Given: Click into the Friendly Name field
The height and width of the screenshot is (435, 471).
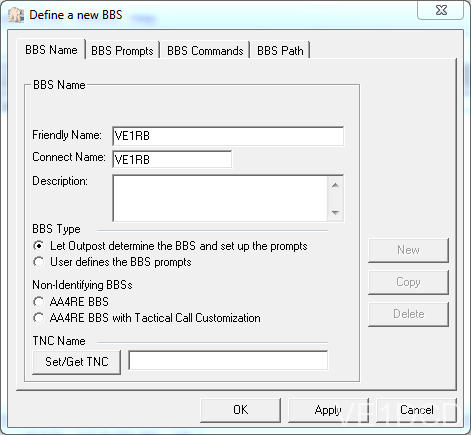Looking at the screenshot, I should coord(228,136).
